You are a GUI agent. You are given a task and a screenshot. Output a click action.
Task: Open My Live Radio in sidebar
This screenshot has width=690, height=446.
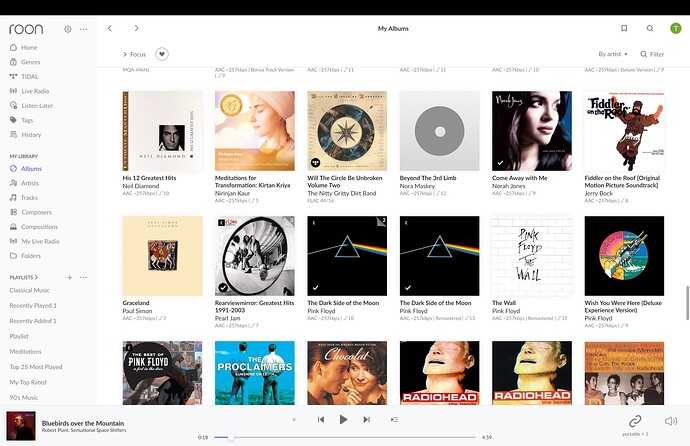pyautogui.click(x=35, y=241)
